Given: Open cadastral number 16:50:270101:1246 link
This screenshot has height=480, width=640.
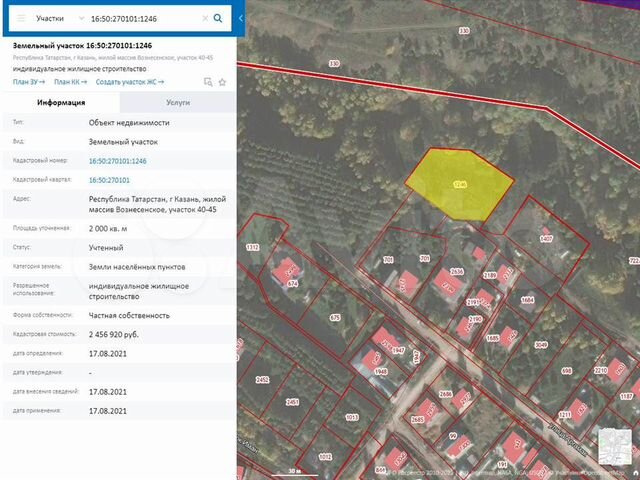Looking at the screenshot, I should point(118,160).
